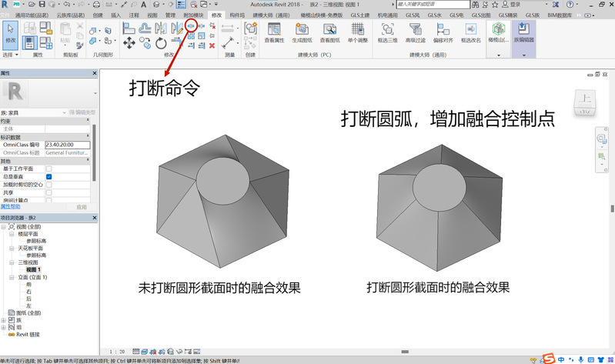Click the 属性帮助 link
615x364 pixels.
(13, 207)
